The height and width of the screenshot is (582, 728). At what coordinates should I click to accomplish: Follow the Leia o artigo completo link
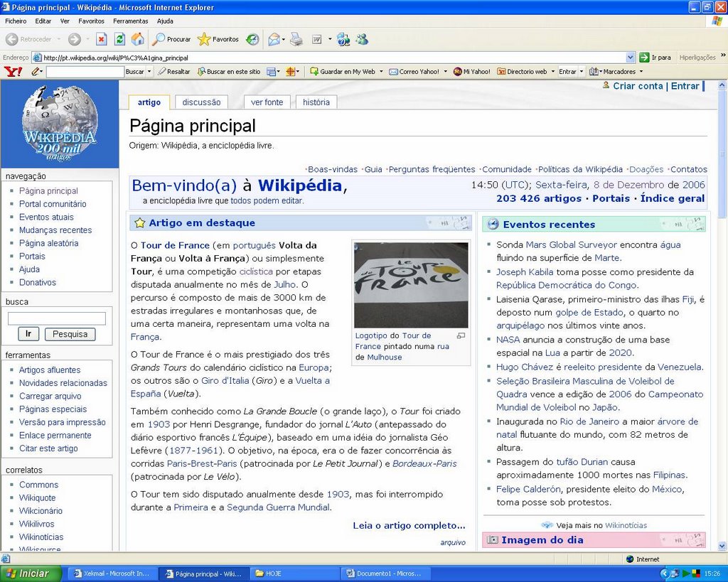click(x=409, y=525)
